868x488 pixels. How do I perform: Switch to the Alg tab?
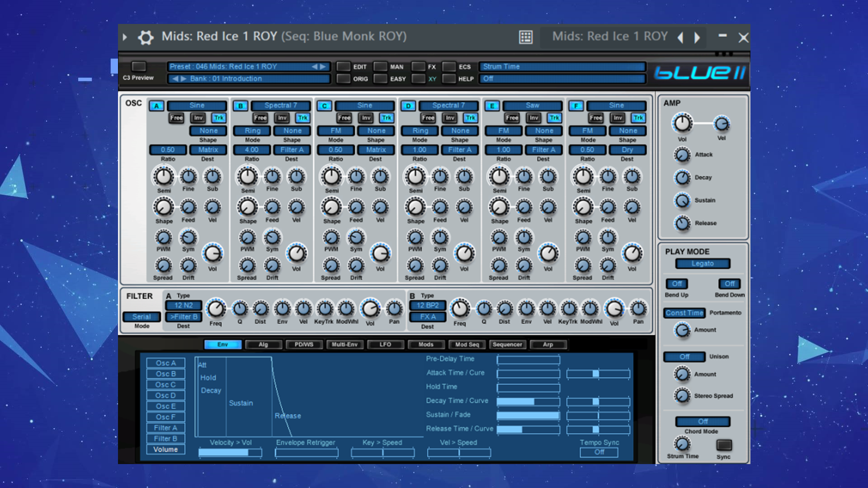[264, 345]
